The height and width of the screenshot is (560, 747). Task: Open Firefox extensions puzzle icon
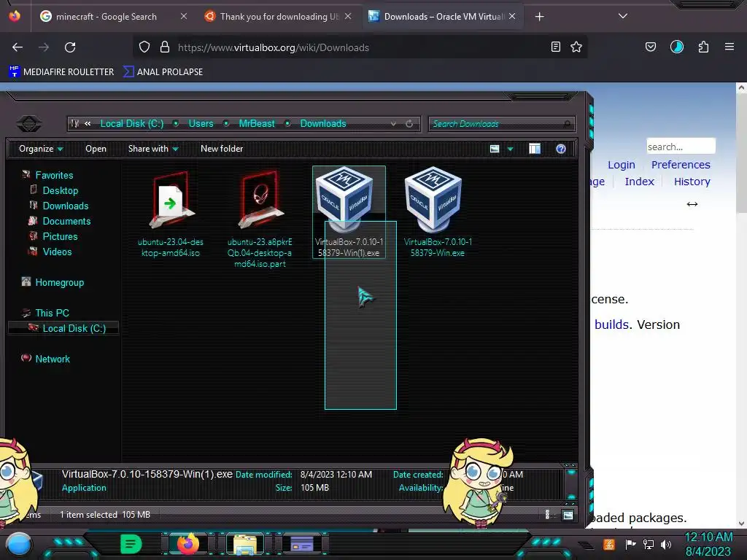(703, 47)
